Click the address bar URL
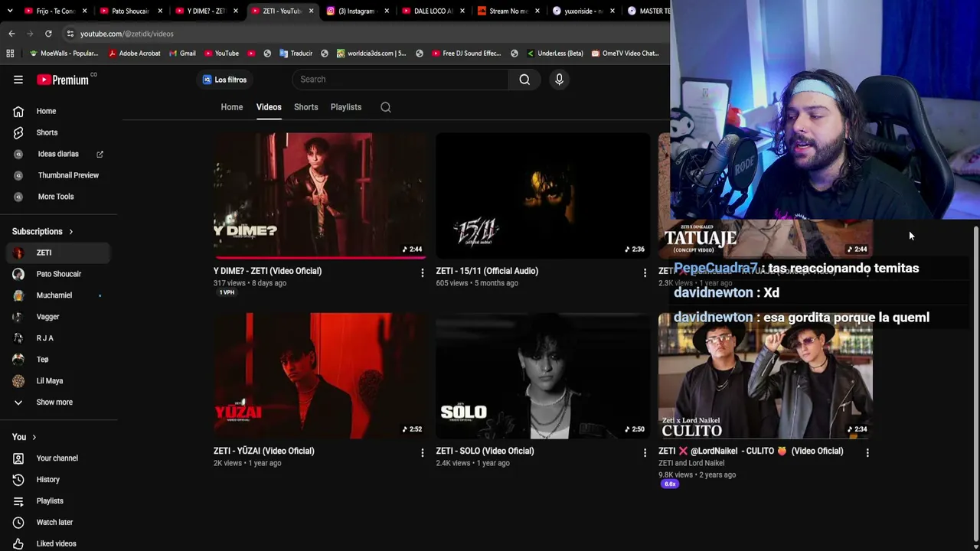This screenshot has width=980, height=551. click(x=127, y=34)
